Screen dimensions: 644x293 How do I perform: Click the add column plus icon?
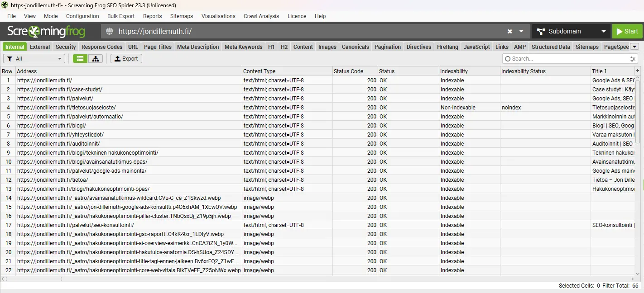click(638, 71)
